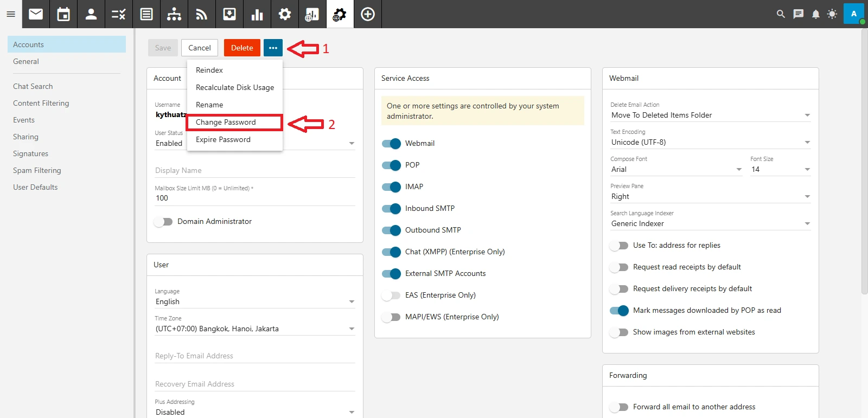Click the red Delete button

point(242,48)
